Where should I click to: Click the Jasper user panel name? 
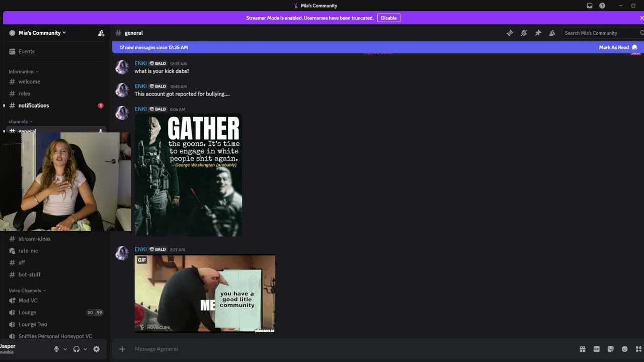pyautogui.click(x=8, y=346)
